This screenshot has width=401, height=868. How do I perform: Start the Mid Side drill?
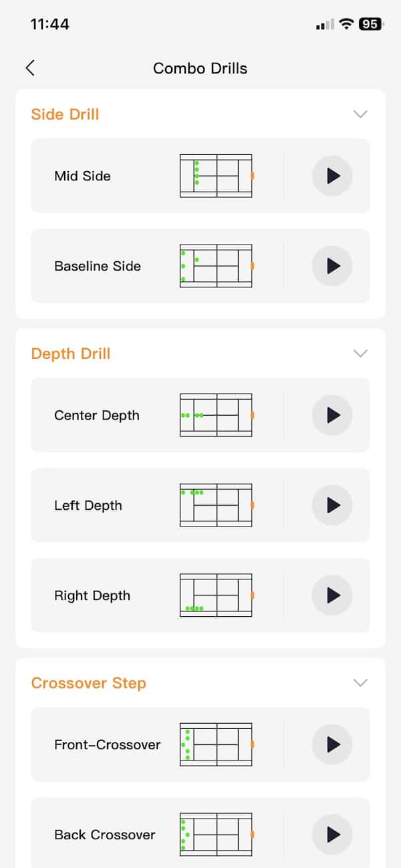coord(332,176)
